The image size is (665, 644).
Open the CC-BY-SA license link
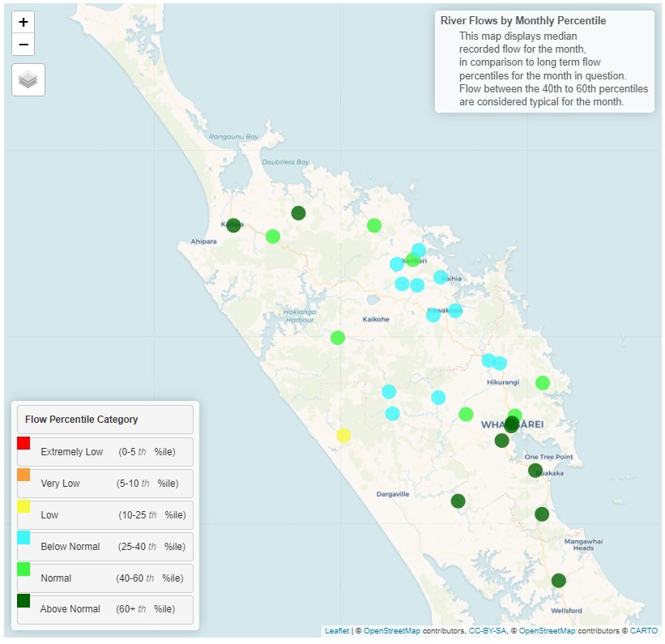(486, 631)
